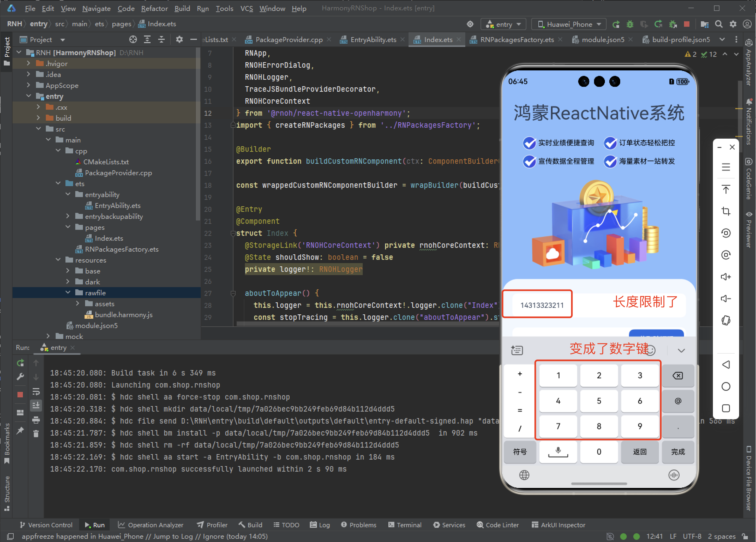Open Search Everywhere magnifier icon
The width and height of the screenshot is (756, 542).
pos(719,24)
